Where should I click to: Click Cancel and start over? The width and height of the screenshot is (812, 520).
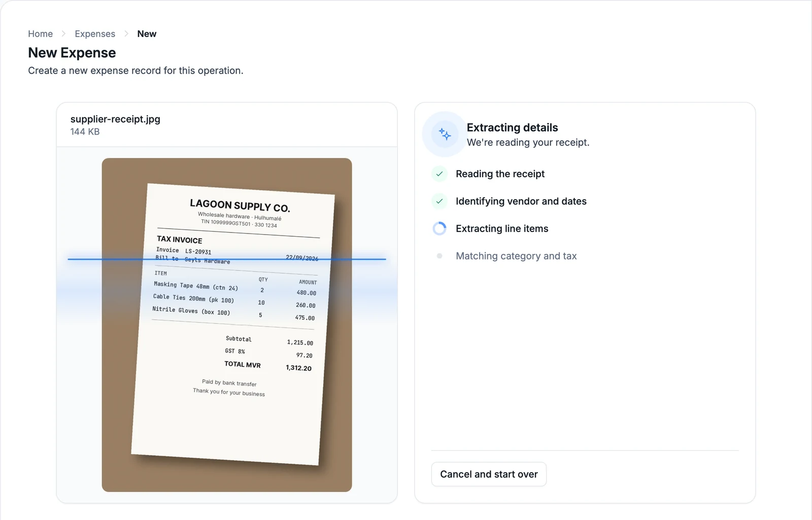489,474
